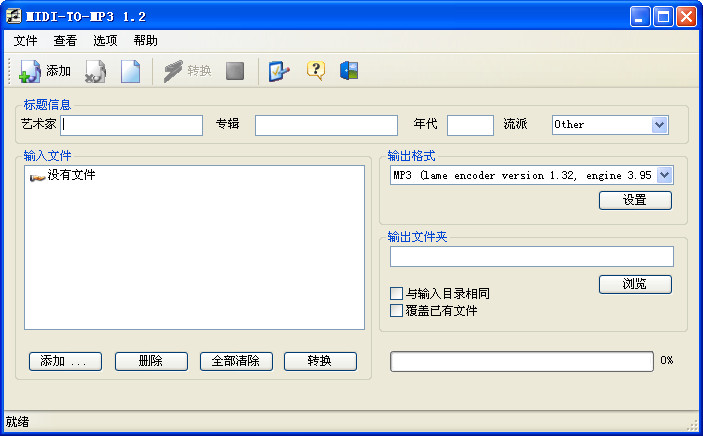The height and width of the screenshot is (436, 703).
Task: Open the 查看 menu
Action: [65, 41]
